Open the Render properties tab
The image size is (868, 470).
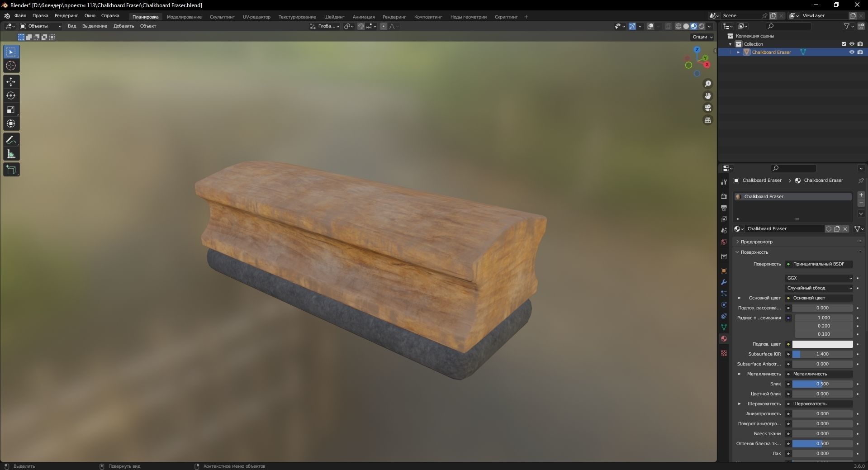[724, 196]
